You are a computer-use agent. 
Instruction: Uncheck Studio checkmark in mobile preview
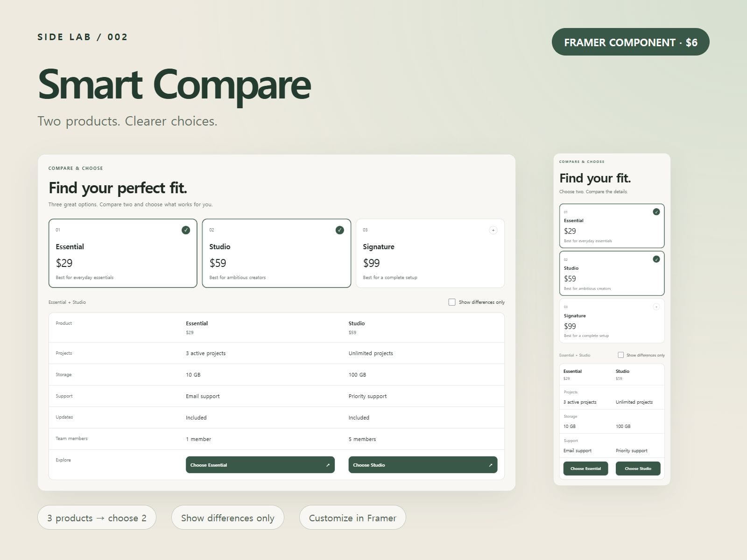tap(656, 259)
